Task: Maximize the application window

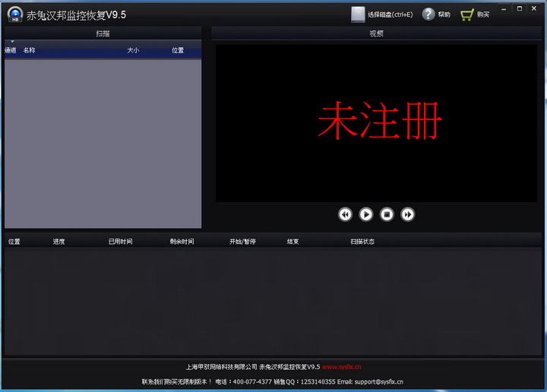Action: pyautogui.click(x=520, y=8)
